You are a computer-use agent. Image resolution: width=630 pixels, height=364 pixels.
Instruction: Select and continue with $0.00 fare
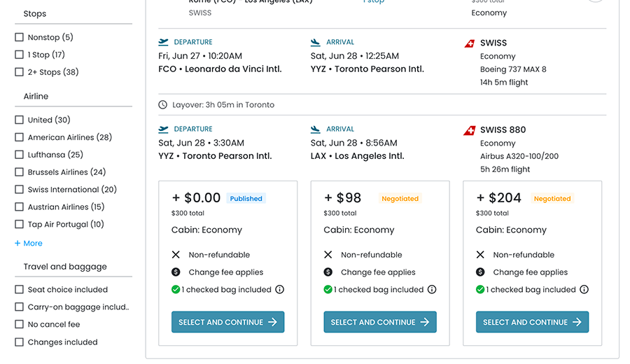tap(227, 322)
